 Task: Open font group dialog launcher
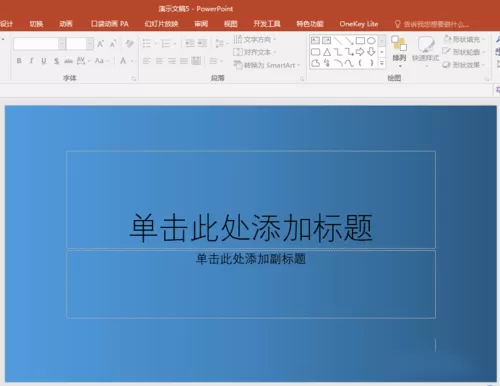[134, 79]
